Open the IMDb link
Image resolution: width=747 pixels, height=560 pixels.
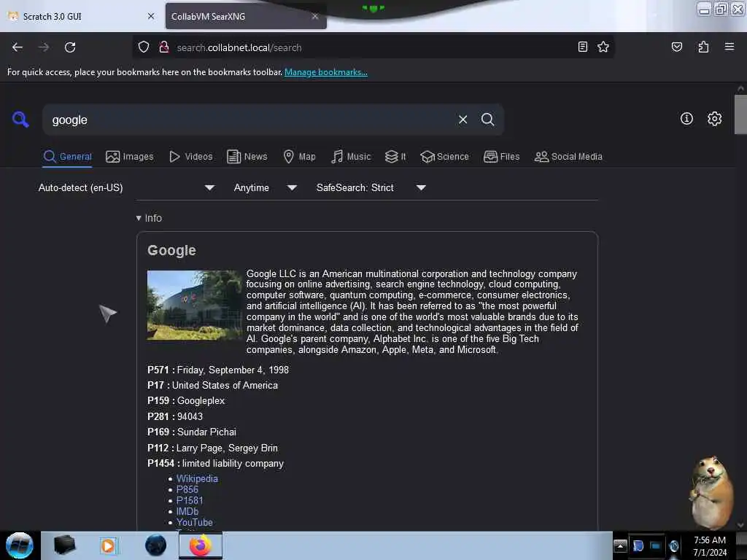[187, 511]
